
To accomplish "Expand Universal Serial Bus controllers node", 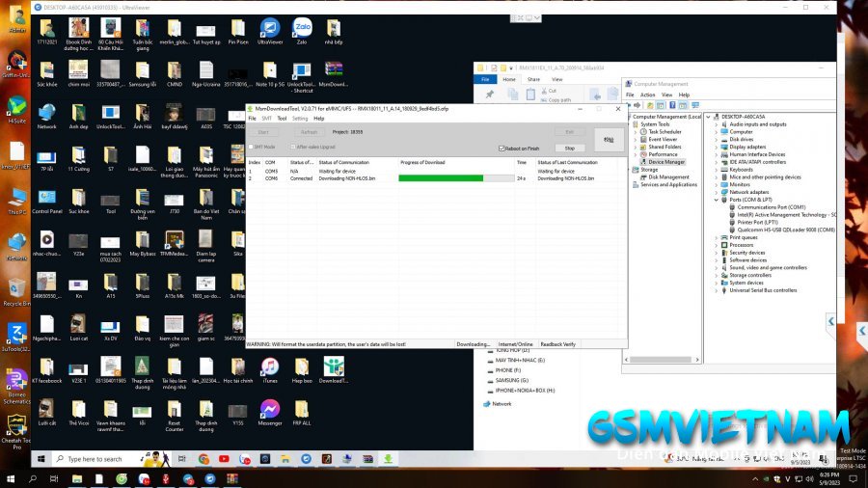I will click(x=716, y=290).
